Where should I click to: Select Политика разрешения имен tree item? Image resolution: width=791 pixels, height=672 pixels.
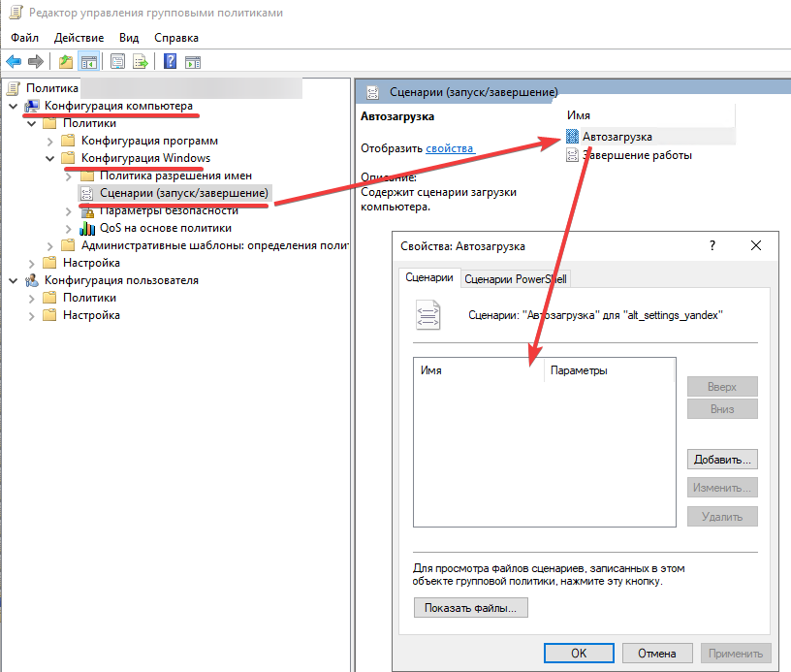pyautogui.click(x=175, y=176)
